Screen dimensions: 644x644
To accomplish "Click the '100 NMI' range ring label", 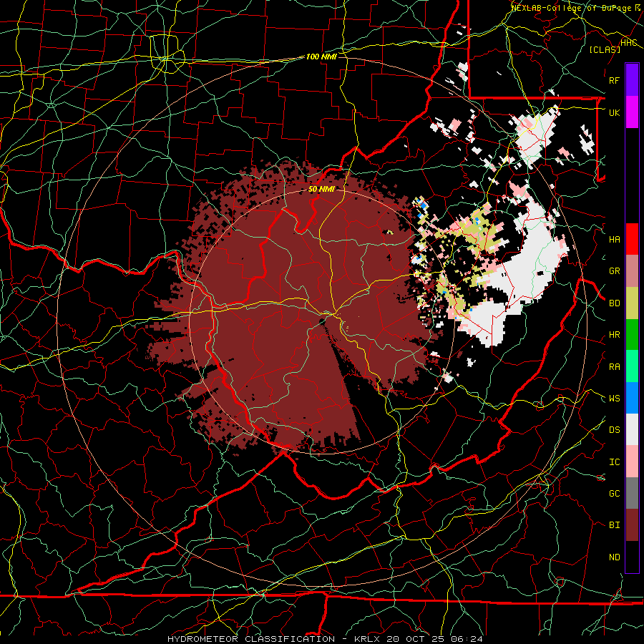I will (321, 57).
